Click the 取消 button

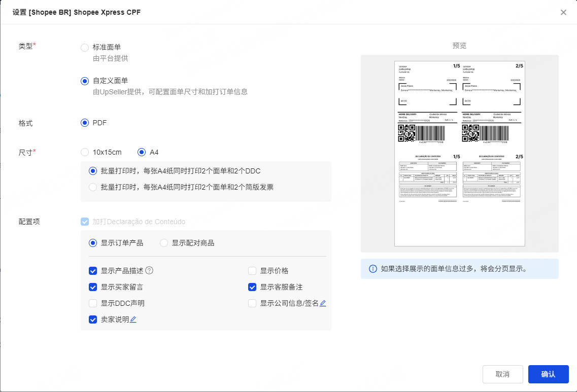pyautogui.click(x=503, y=374)
